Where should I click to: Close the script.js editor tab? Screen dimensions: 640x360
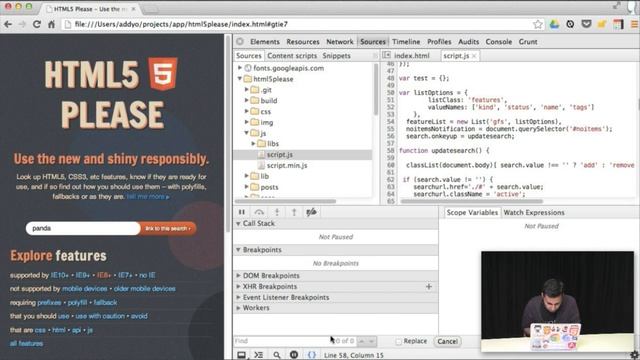(x=474, y=56)
